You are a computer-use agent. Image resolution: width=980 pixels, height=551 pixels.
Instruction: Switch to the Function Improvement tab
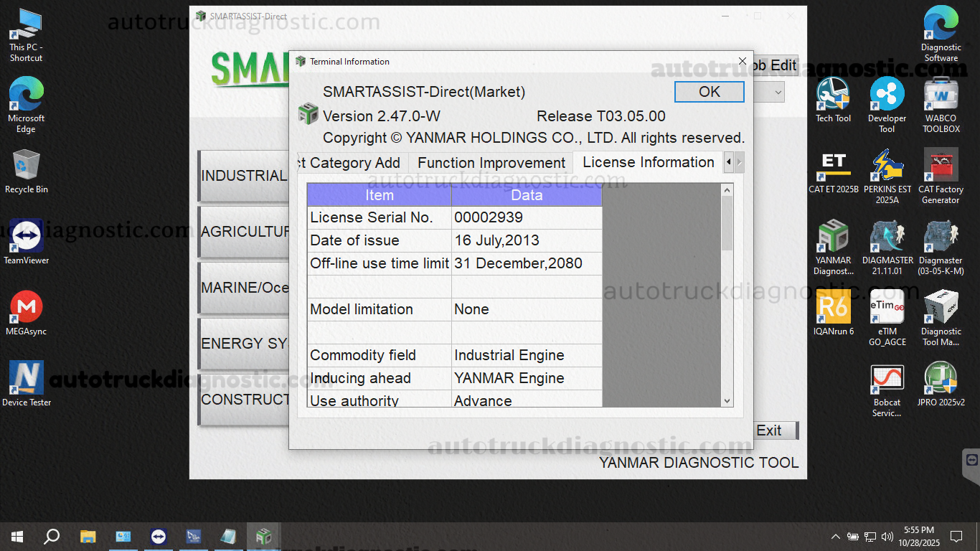491,163
